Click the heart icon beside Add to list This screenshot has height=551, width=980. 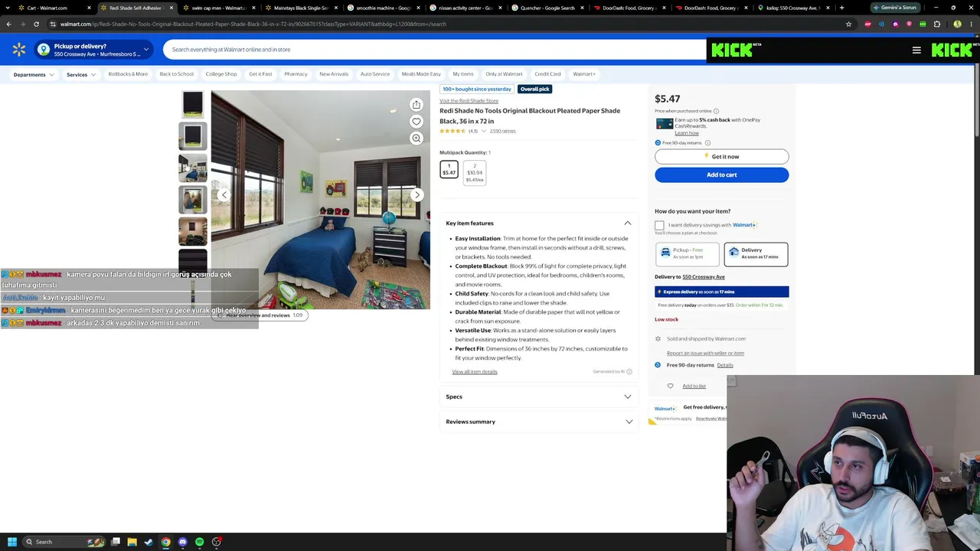pos(671,386)
